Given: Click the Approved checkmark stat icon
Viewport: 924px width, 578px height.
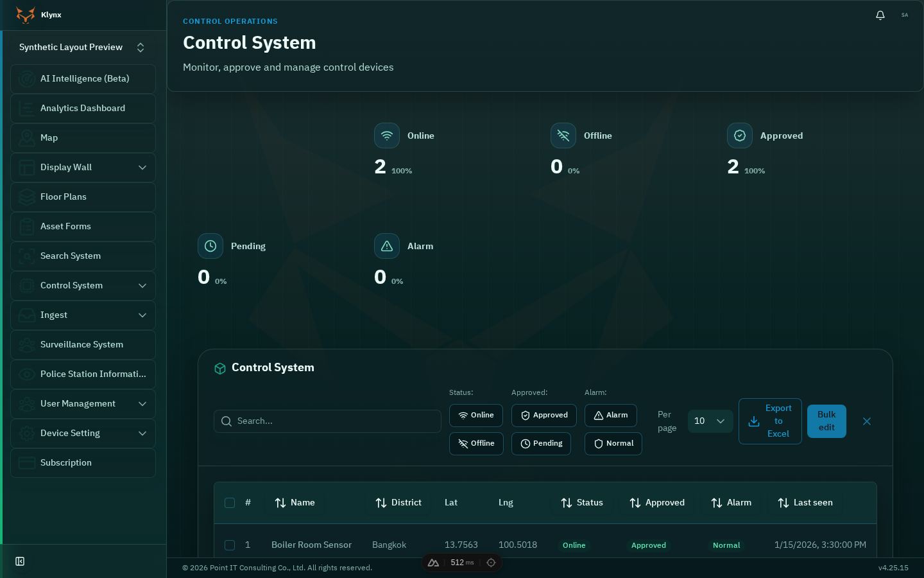Looking at the screenshot, I should (x=740, y=136).
